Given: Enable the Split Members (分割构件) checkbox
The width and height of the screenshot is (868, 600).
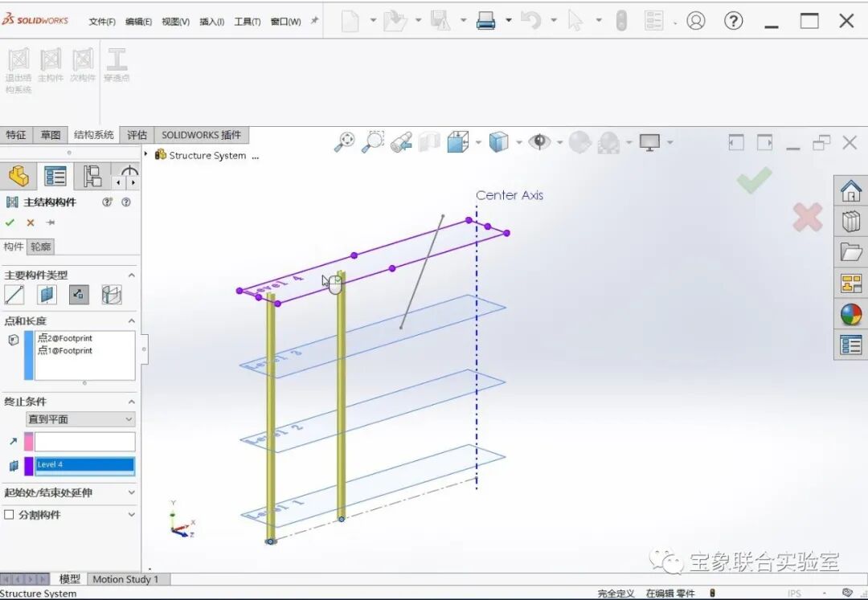Looking at the screenshot, I should [x=9, y=515].
